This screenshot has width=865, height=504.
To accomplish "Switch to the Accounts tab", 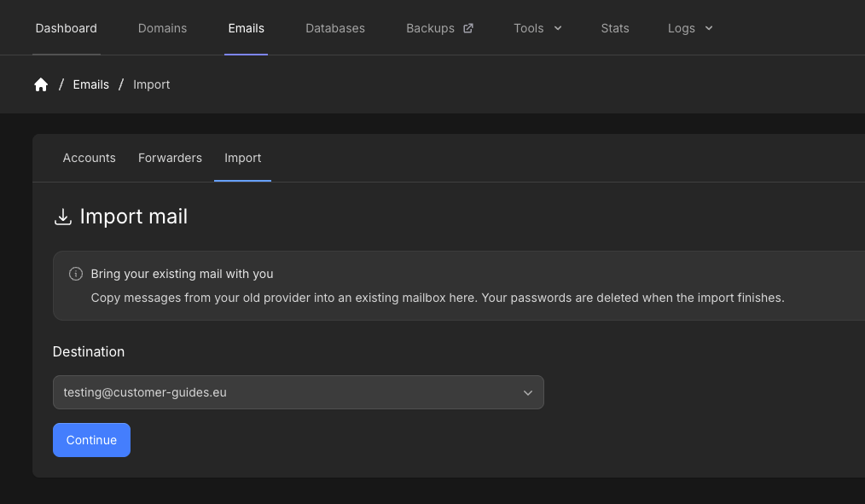I will point(90,158).
